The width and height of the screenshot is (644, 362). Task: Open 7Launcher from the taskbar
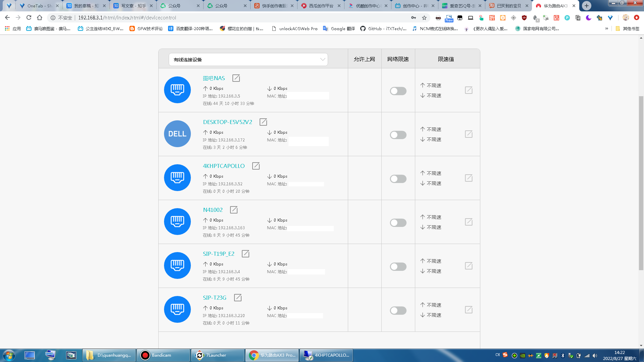tap(218, 355)
